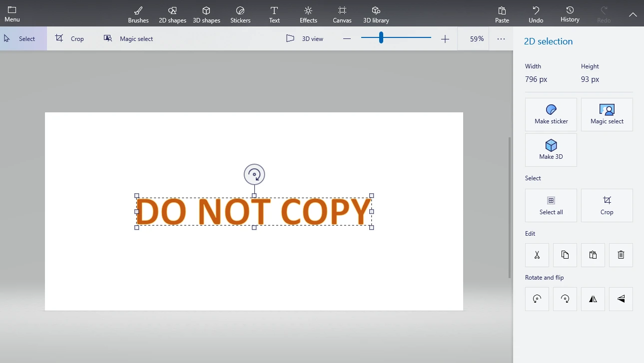Adjust the zoom slider handle
644x363 pixels.
[381, 37]
